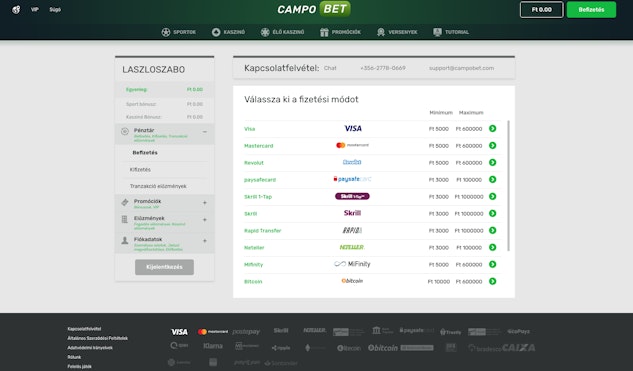
Task: Click the Klarna logo in footer
Action: [x=213, y=346]
